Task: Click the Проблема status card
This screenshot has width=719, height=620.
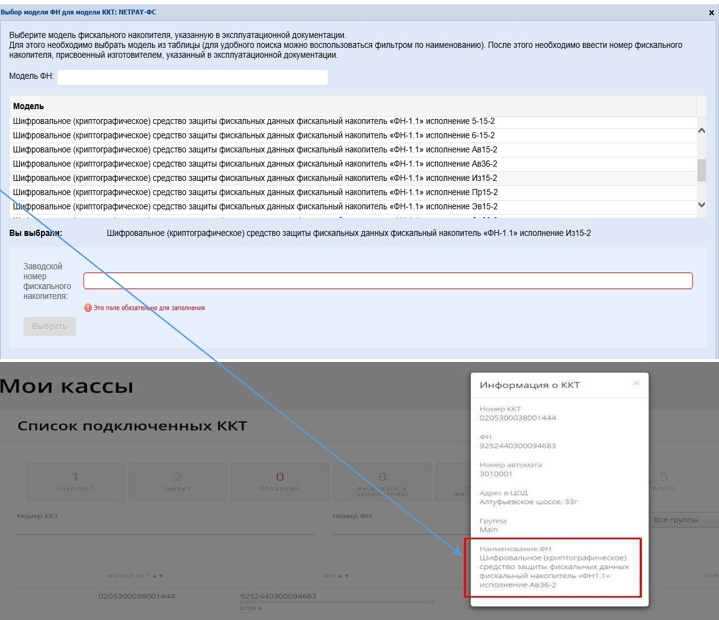Action: click(x=280, y=482)
